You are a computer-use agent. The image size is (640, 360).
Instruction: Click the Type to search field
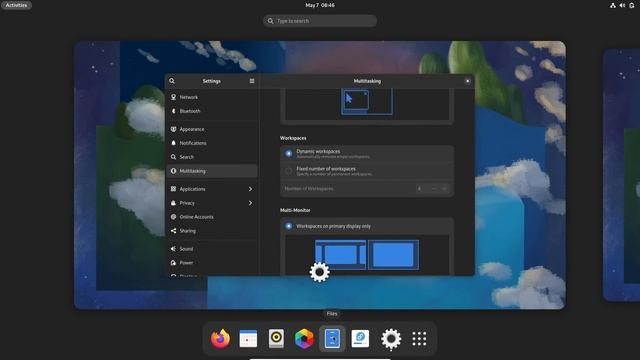tap(320, 21)
